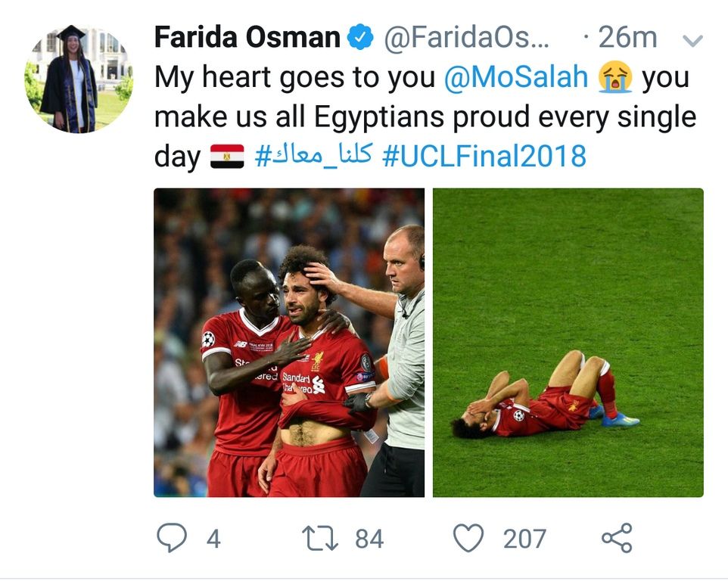Tap the share icon below the tweet

(616, 538)
